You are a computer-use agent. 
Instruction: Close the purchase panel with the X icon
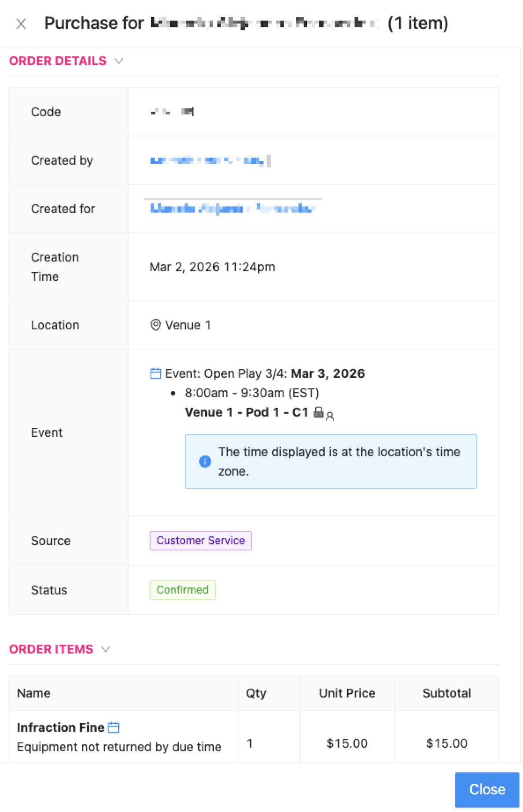click(21, 24)
